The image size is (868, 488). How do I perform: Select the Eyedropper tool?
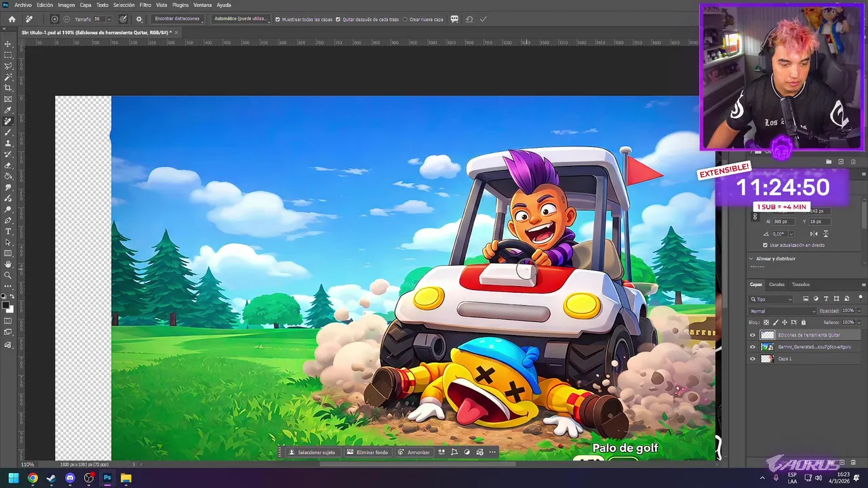tap(8, 110)
